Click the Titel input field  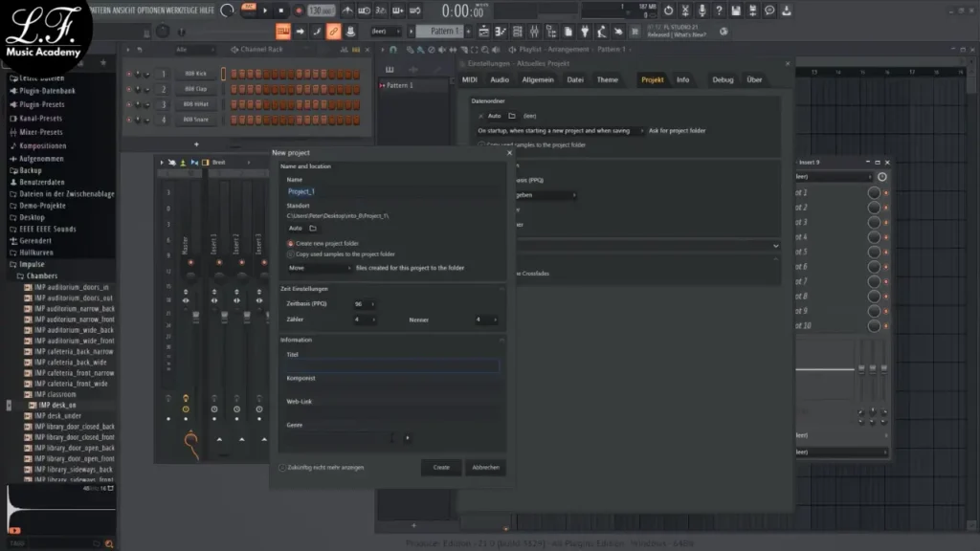coord(391,365)
